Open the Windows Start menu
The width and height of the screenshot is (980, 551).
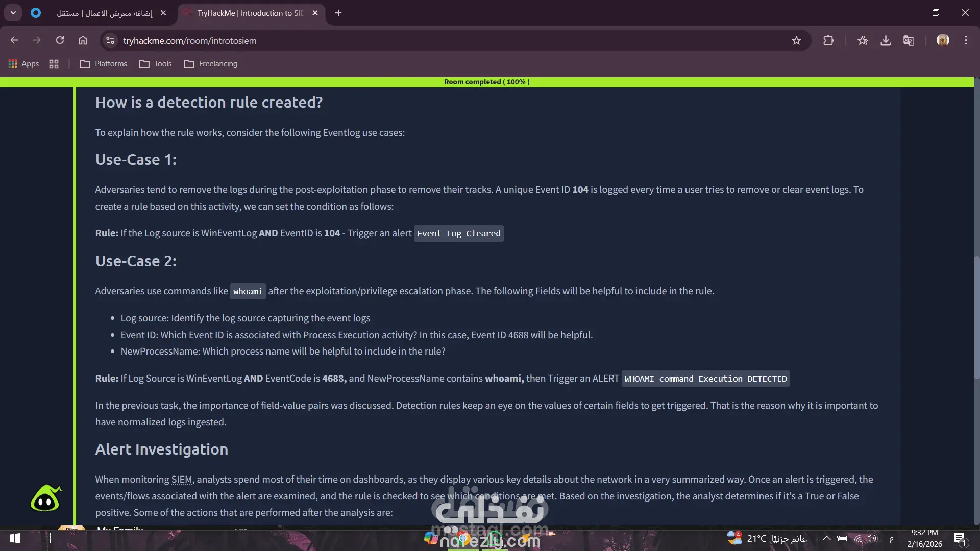tap(15, 538)
